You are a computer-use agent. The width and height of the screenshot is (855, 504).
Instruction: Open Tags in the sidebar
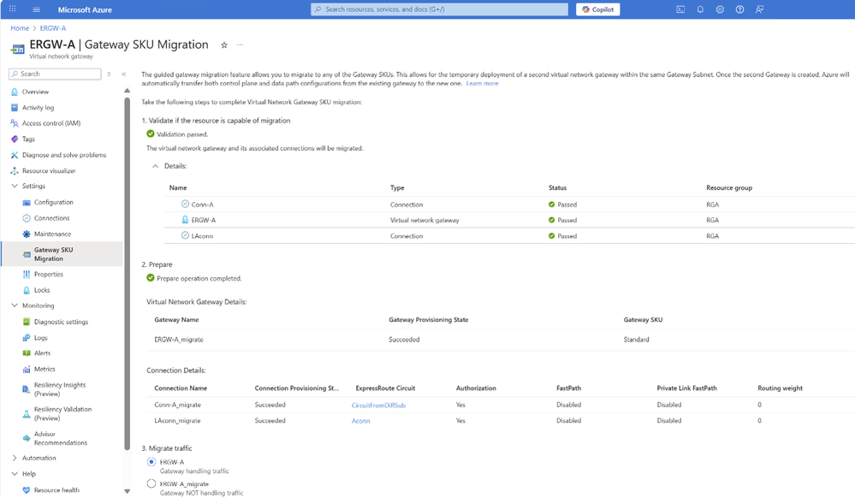27,139
